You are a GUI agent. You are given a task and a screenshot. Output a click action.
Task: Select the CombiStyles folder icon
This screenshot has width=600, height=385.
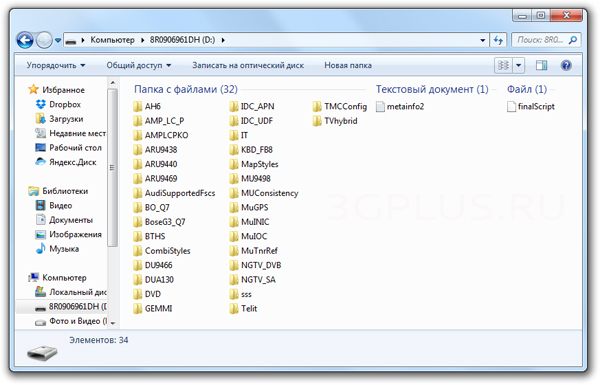pos(138,251)
